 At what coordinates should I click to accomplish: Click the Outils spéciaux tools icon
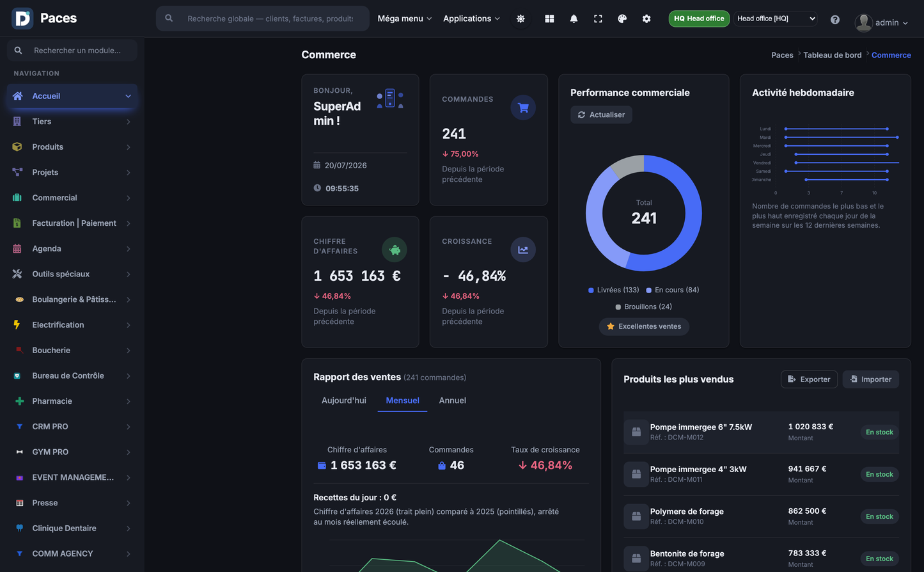17,274
